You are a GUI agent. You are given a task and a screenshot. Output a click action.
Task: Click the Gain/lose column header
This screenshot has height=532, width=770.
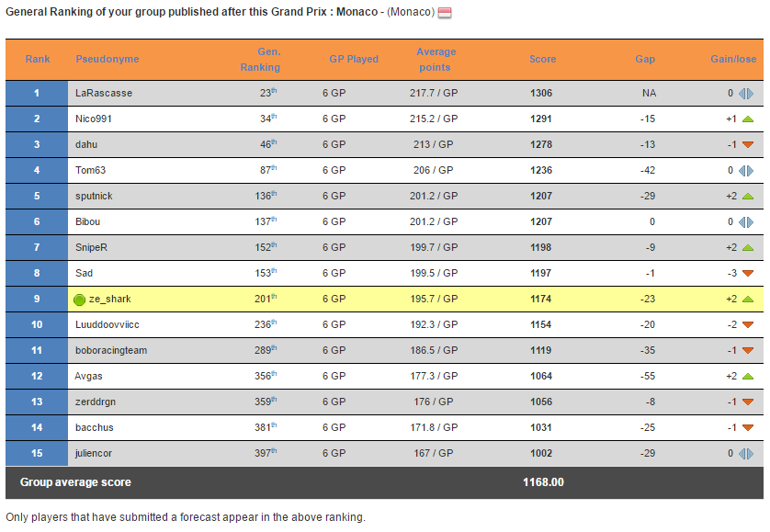733,59
